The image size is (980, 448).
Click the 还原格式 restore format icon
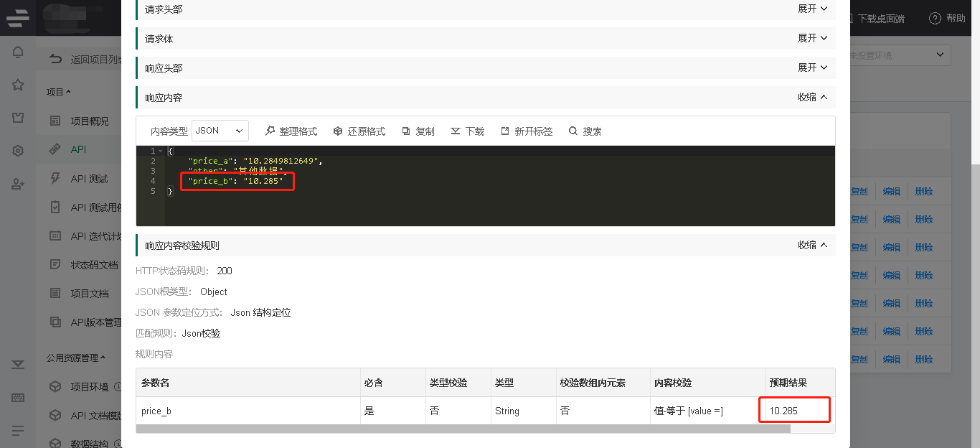click(x=339, y=131)
